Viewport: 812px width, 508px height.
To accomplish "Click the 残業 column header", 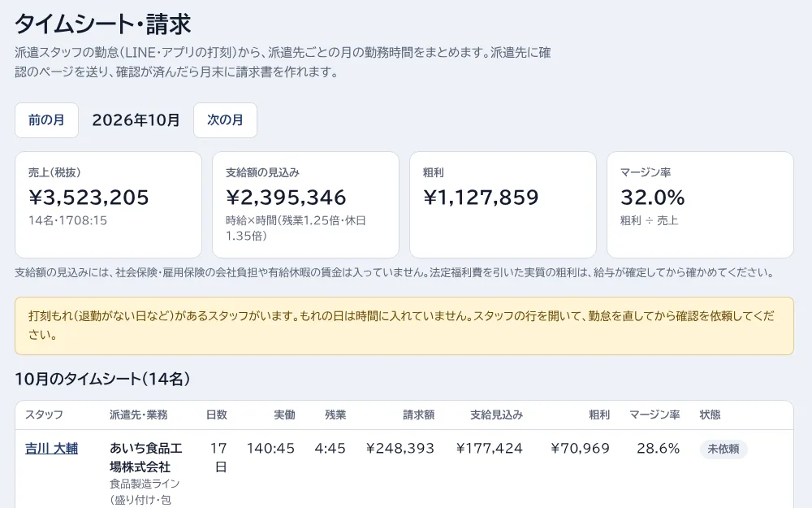I will 335,415.
